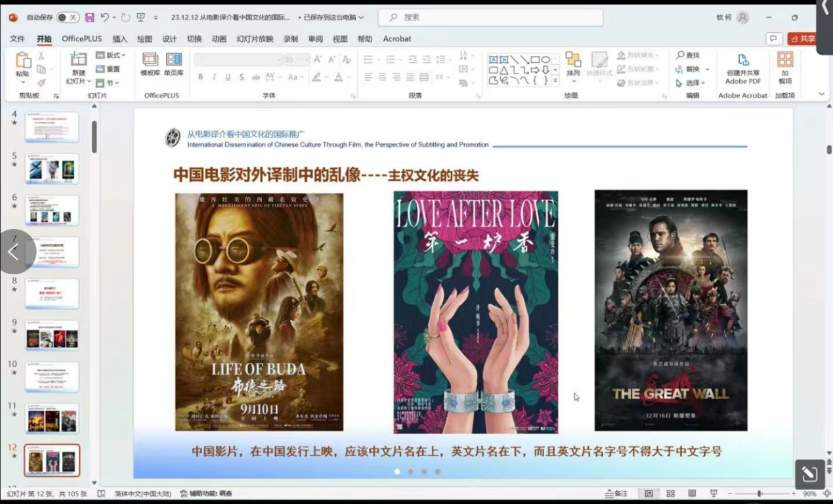Click the 查找 find button
This screenshot has height=504, width=833.
pos(688,55)
